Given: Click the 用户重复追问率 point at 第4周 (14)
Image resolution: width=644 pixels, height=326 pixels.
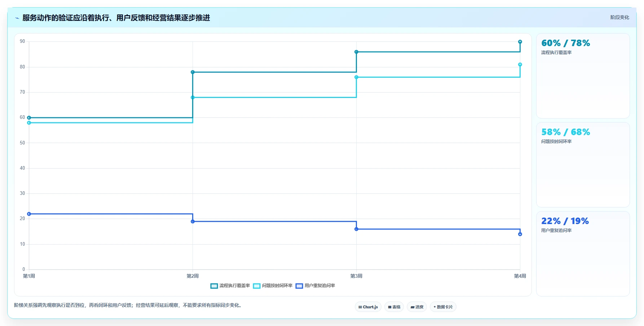Looking at the screenshot, I should point(520,234).
